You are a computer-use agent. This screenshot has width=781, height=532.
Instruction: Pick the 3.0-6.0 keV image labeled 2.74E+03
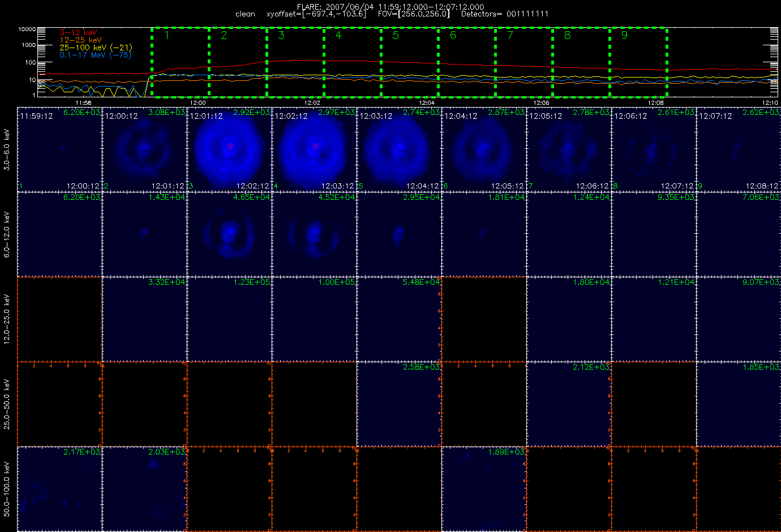click(400, 149)
